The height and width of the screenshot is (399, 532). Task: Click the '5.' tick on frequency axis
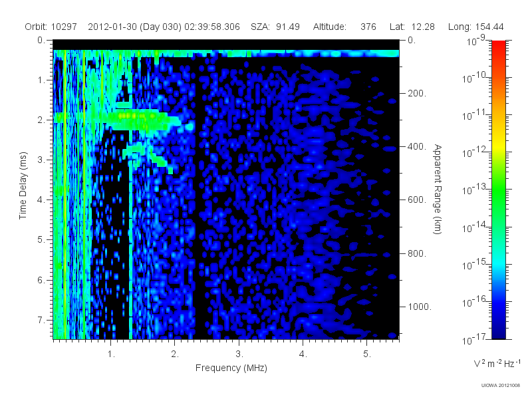pyautogui.click(x=367, y=354)
